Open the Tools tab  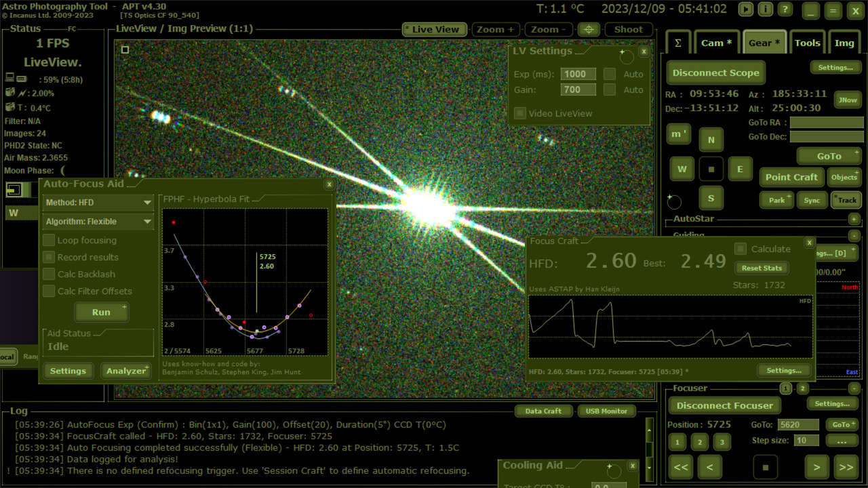pos(807,42)
